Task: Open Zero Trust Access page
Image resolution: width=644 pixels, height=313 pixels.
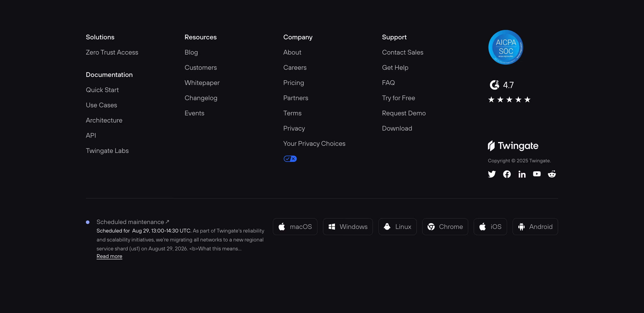Action: [x=112, y=52]
